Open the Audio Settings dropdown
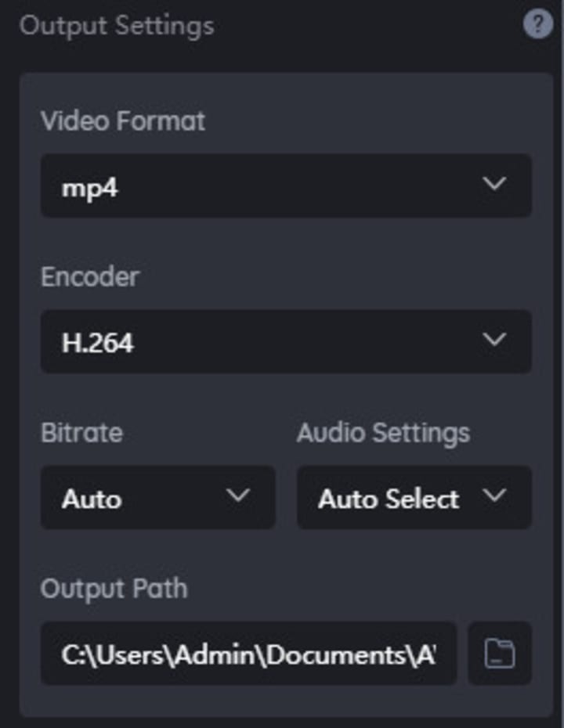This screenshot has height=728, width=564. [x=414, y=497]
